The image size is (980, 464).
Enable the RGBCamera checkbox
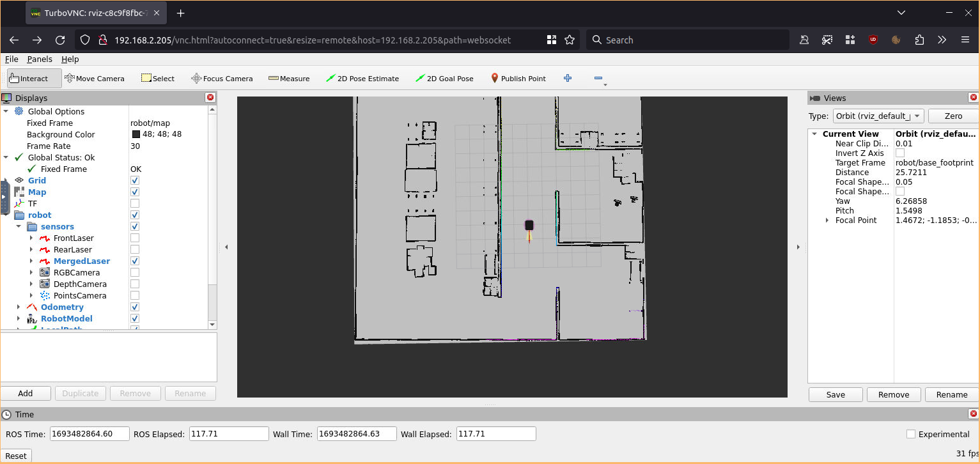pos(135,272)
